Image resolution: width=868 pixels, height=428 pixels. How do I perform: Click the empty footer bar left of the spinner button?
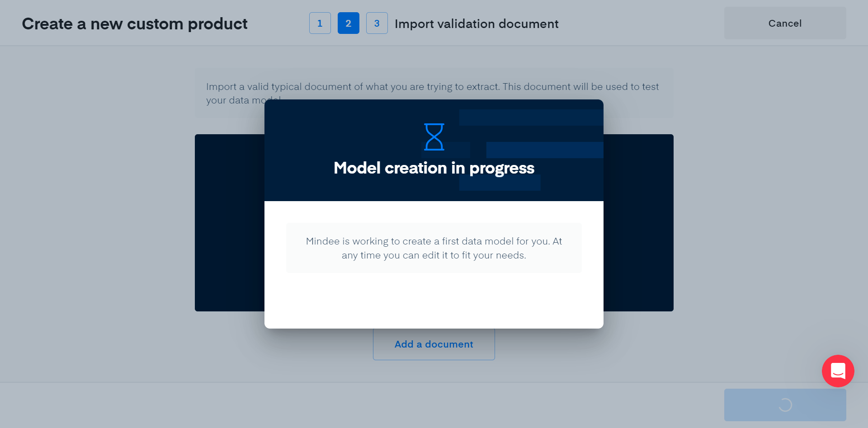pos(362,405)
